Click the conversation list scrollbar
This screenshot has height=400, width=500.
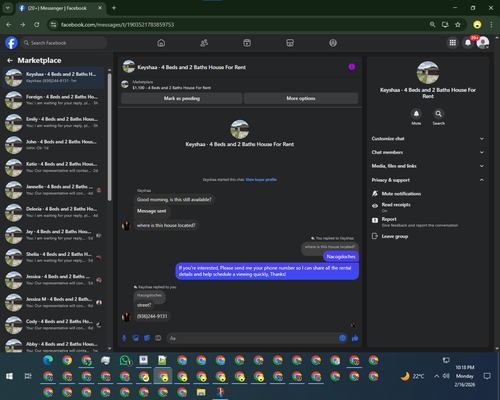[x=109, y=137]
